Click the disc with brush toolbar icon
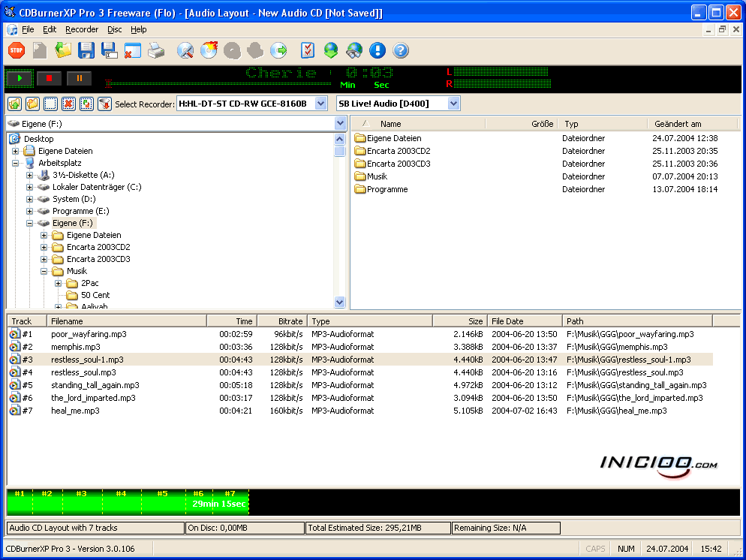Screen dimensions: 746x560 [185, 50]
